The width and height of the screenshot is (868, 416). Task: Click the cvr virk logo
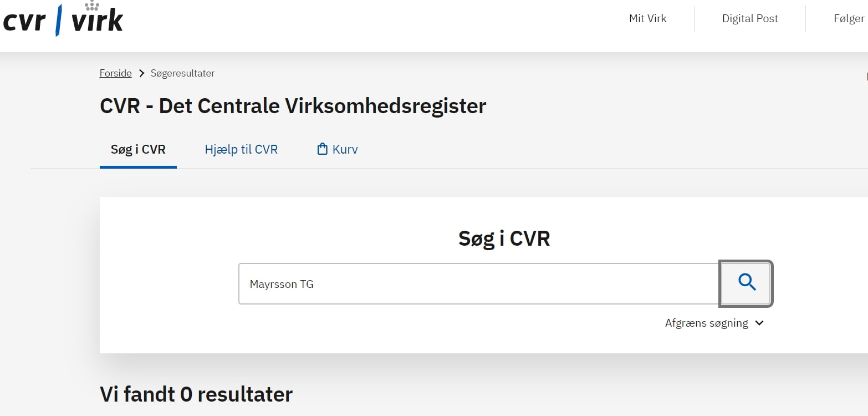[63, 19]
